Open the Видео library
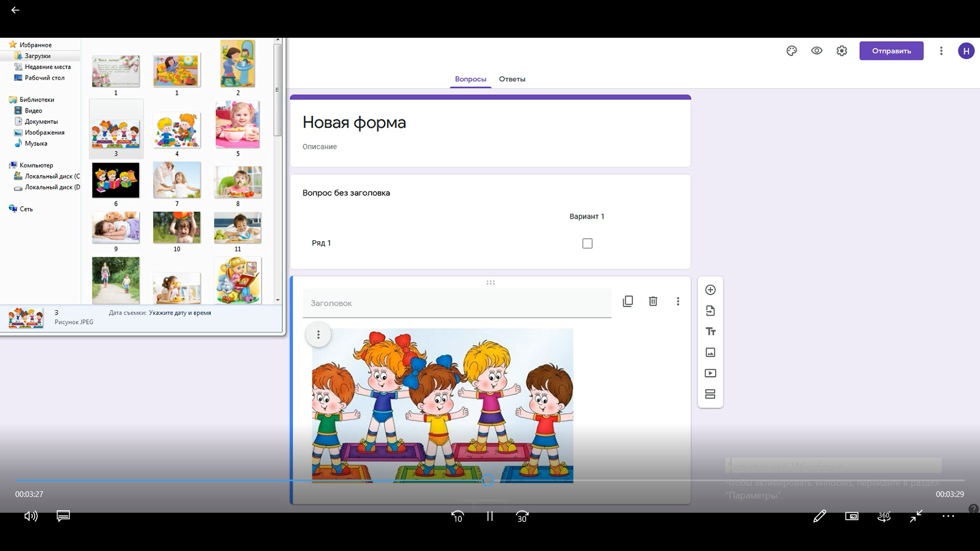Screen dimensions: 980x551 coord(33,111)
